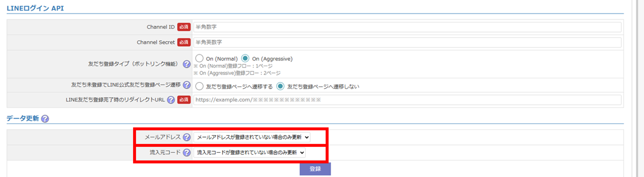This screenshot has width=644, height=177.
Task: Click the メールアドレス help icon
Action: coord(187,137)
